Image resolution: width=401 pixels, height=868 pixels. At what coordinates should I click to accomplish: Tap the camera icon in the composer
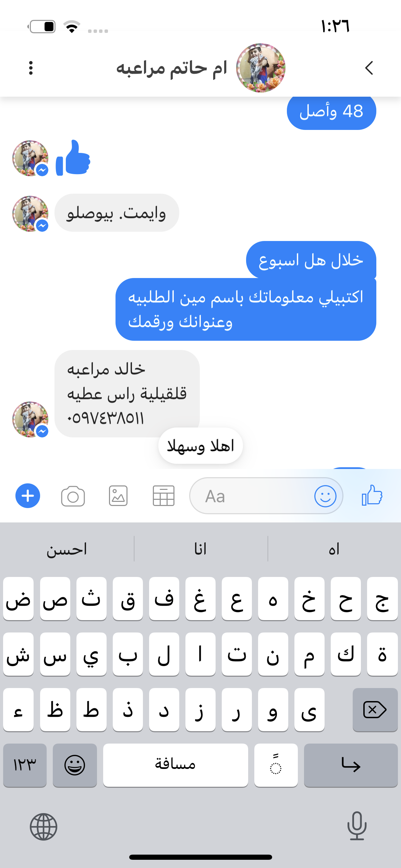click(73, 496)
